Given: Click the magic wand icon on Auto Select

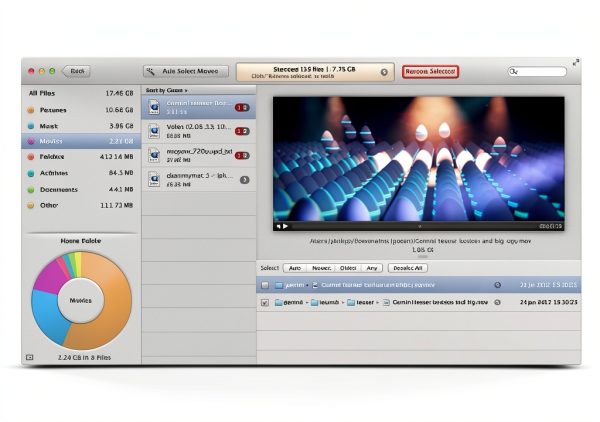Looking at the screenshot, I should tap(151, 72).
